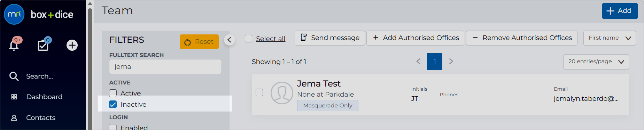This screenshot has height=130, width=644.
Task: Expand the 20 entries/page dropdown
Action: tap(596, 62)
